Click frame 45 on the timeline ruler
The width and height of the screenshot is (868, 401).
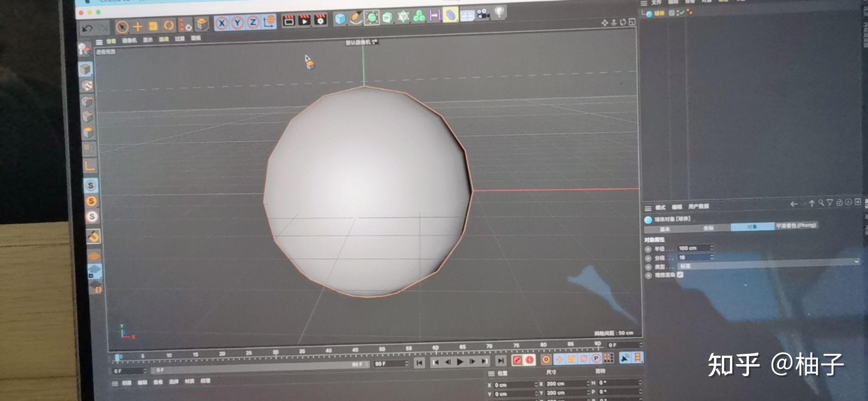coord(355,349)
